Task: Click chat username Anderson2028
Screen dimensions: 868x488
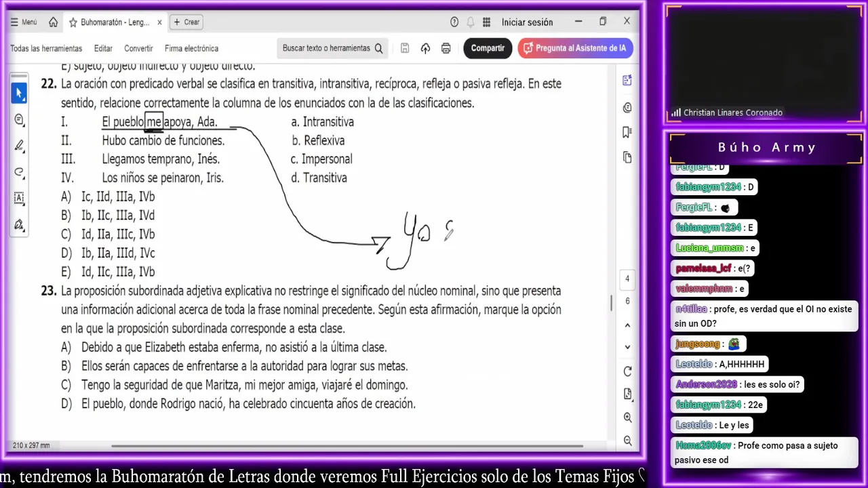Action: point(706,384)
